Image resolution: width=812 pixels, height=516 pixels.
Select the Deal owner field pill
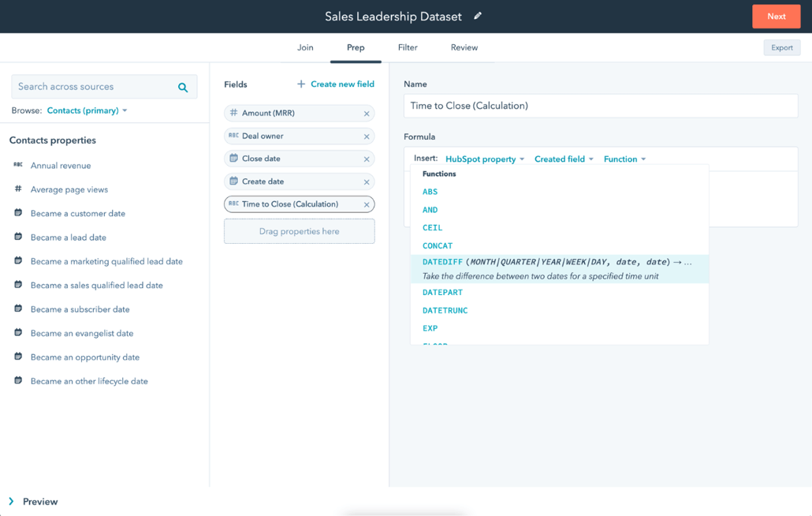[x=300, y=136]
